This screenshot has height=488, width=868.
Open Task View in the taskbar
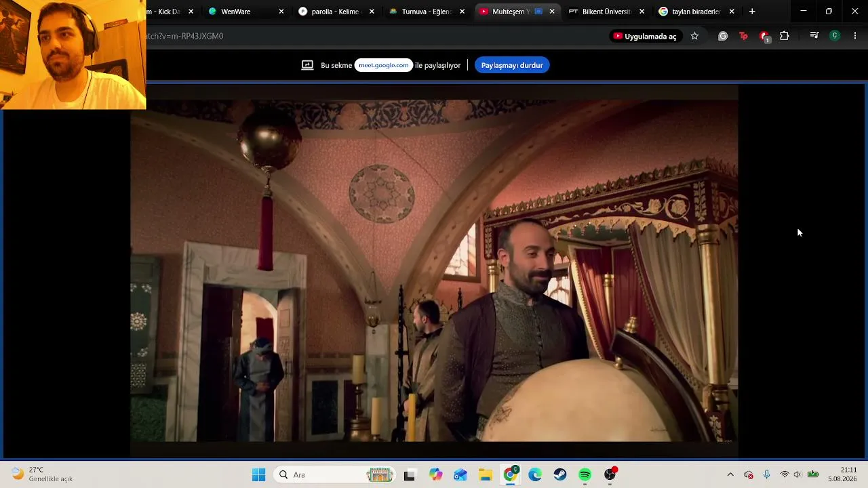(409, 475)
